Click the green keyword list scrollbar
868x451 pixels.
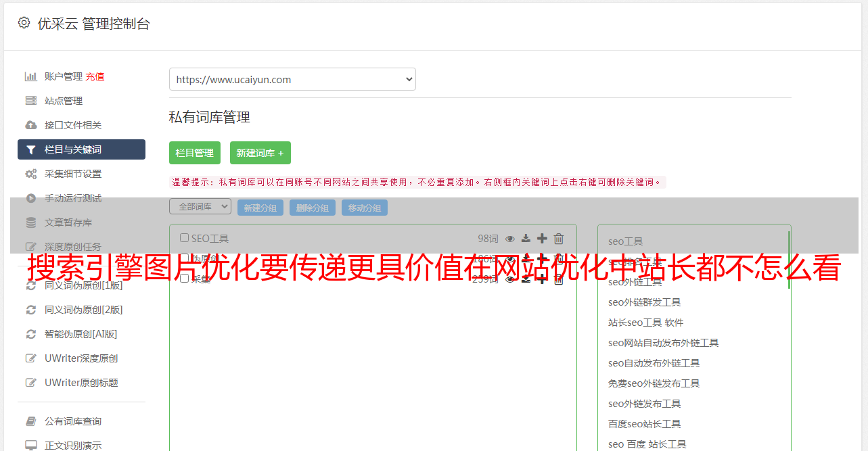[x=789, y=260]
